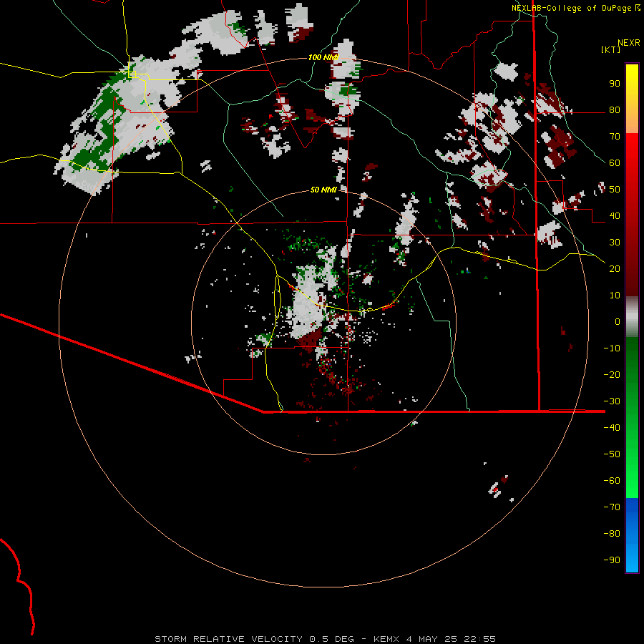This screenshot has width=644, height=644.
Task: Click the -30 value on velocity scale
Action: 612,401
